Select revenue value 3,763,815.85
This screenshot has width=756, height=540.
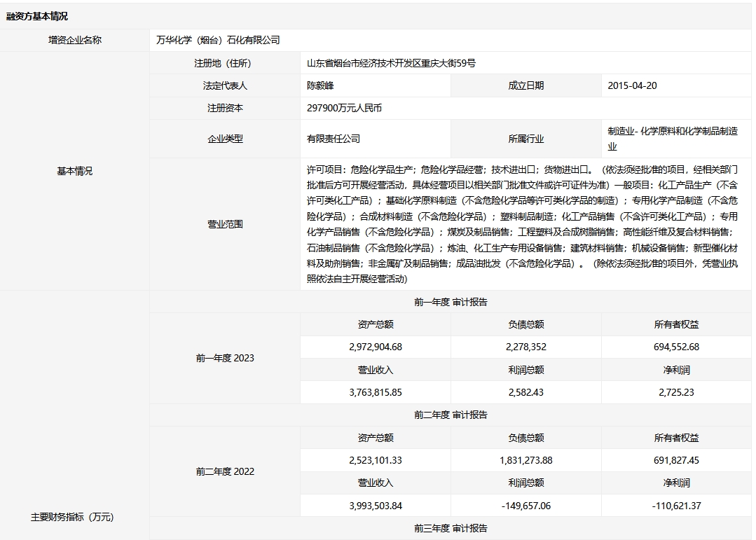point(375,392)
